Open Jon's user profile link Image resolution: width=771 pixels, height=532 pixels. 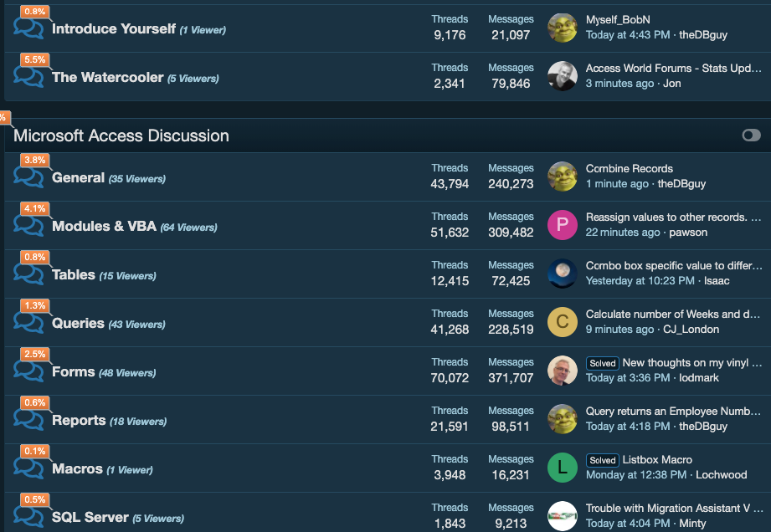coord(672,84)
